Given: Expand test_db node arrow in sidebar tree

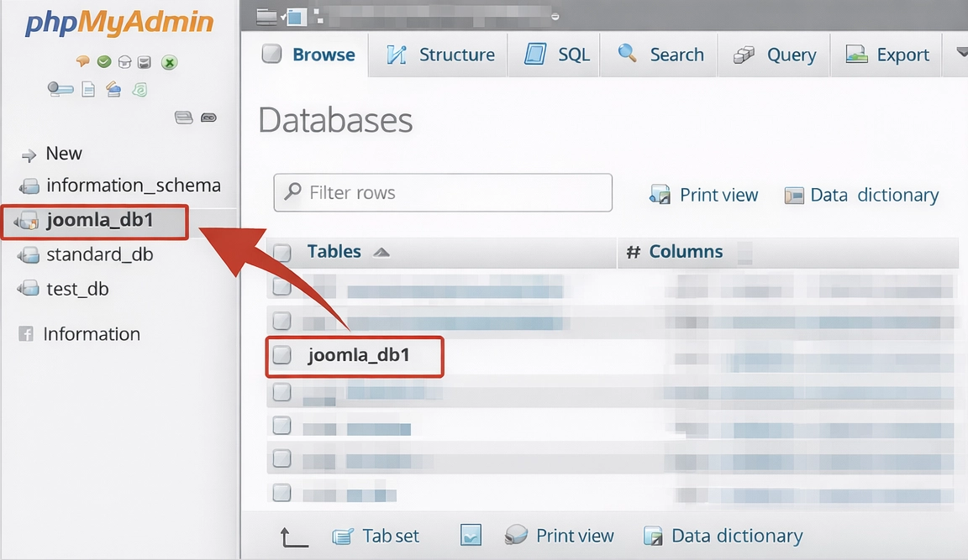Looking at the screenshot, I should 19,289.
